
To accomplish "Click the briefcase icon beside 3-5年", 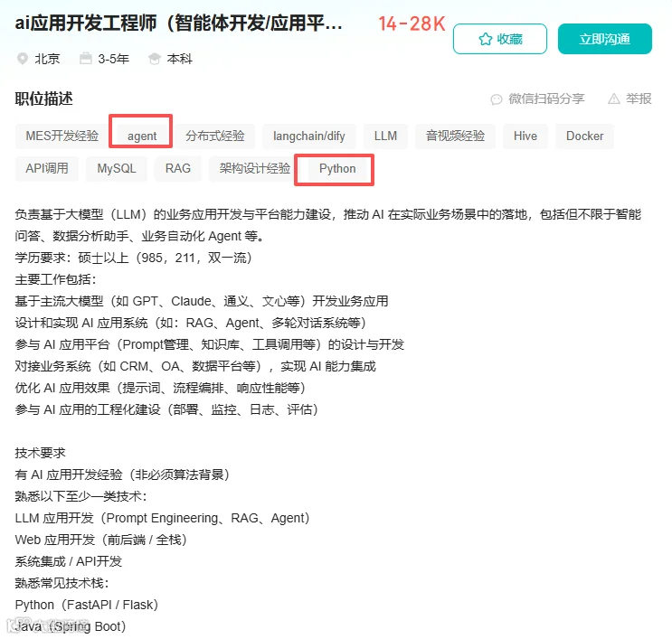I will [86, 58].
